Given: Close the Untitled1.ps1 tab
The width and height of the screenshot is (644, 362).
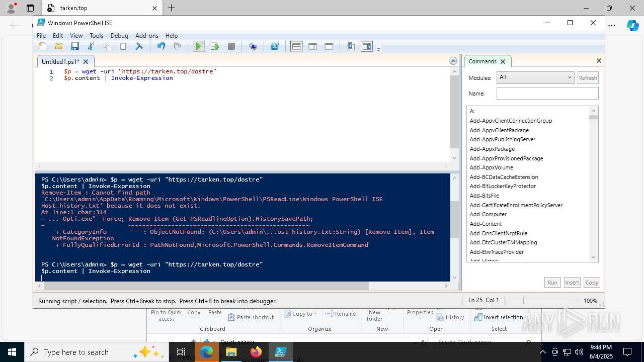Looking at the screenshot, I should click(x=86, y=61).
